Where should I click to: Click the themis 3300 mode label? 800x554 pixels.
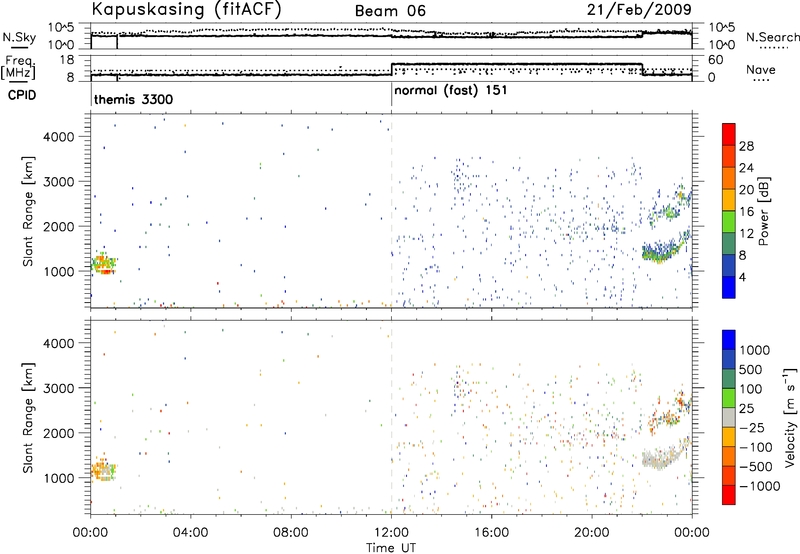pos(134,99)
